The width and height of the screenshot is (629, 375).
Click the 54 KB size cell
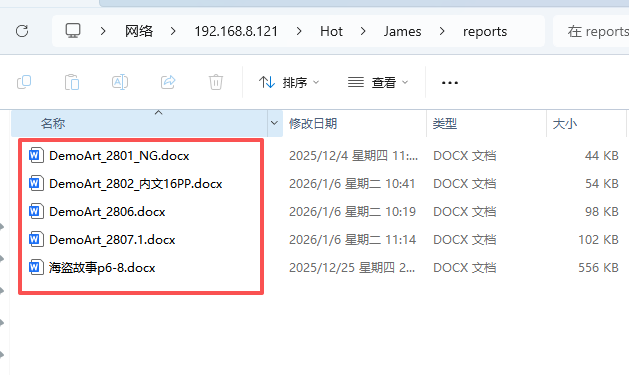(x=602, y=184)
